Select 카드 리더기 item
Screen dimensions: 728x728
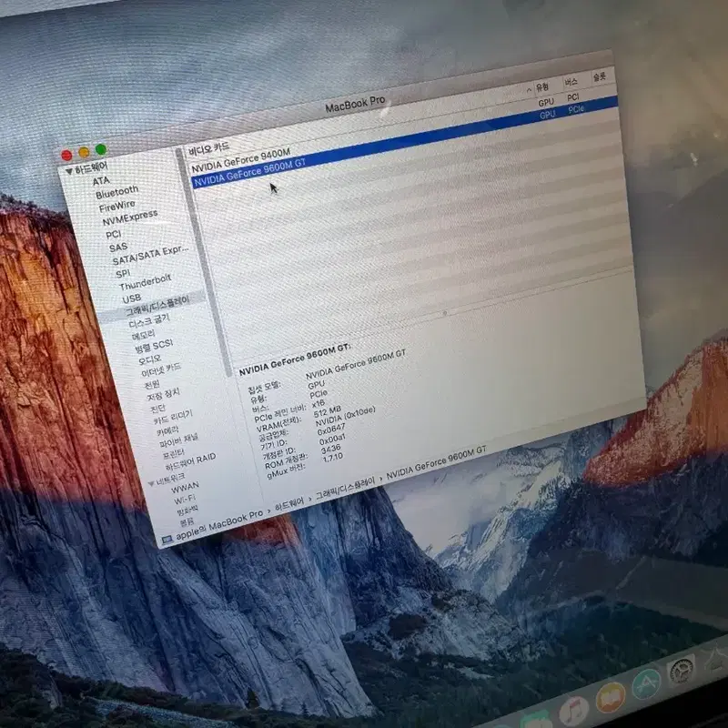click(173, 418)
